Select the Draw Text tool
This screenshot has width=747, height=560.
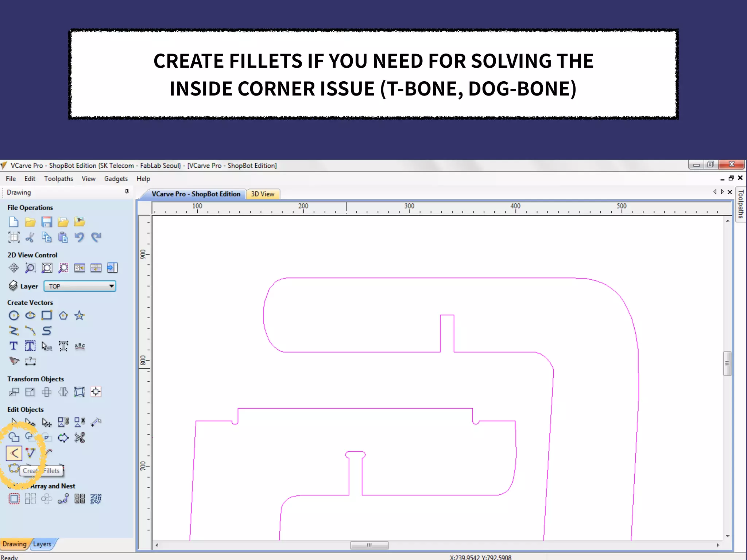click(x=14, y=346)
